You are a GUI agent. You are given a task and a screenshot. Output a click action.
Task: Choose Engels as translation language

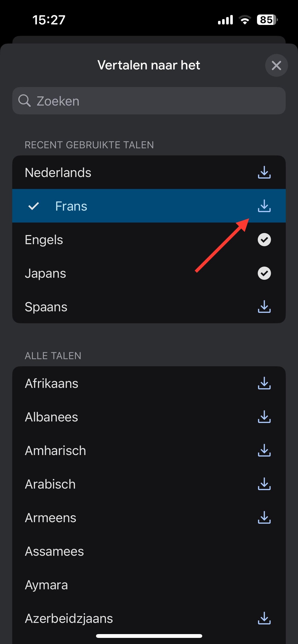(102, 240)
